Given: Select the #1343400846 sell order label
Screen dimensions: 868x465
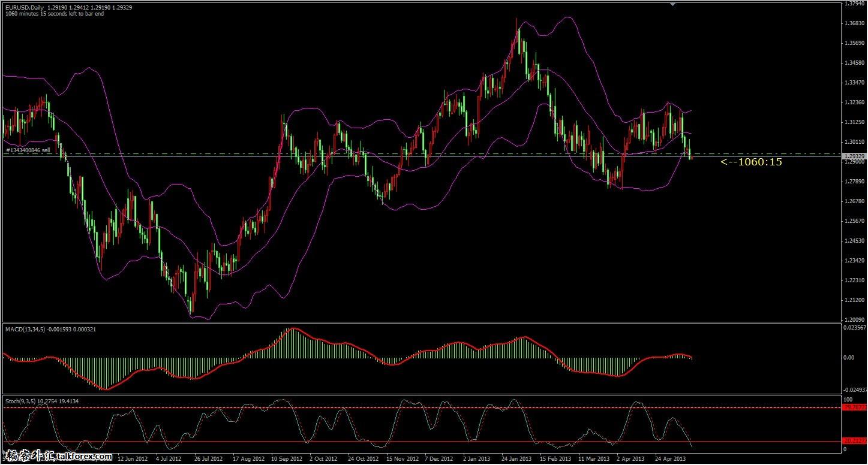Looking at the screenshot, I should (28, 150).
